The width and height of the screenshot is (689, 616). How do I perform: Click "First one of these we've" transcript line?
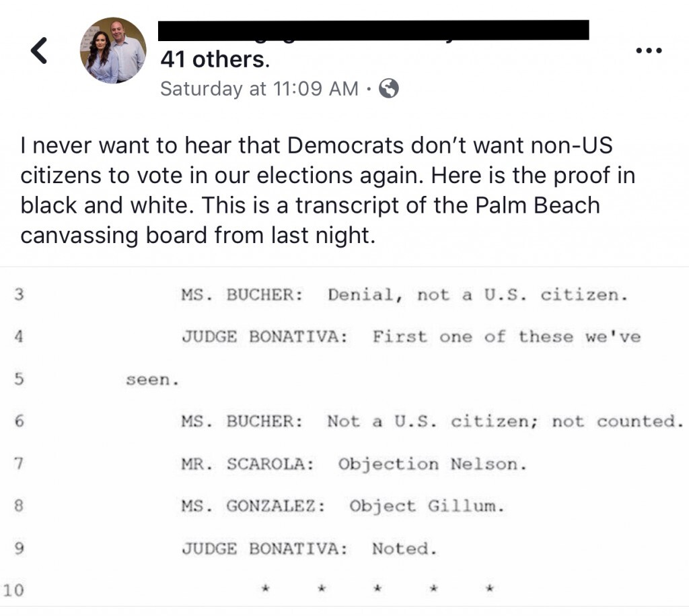(506, 337)
